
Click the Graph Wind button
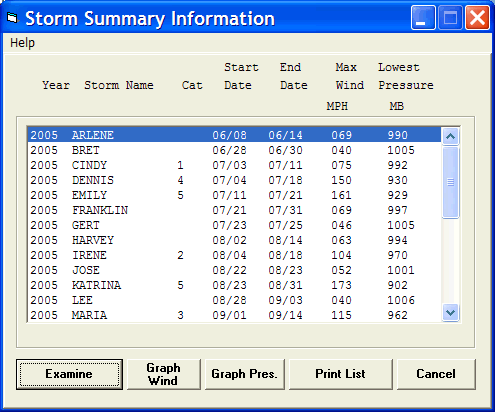point(164,374)
